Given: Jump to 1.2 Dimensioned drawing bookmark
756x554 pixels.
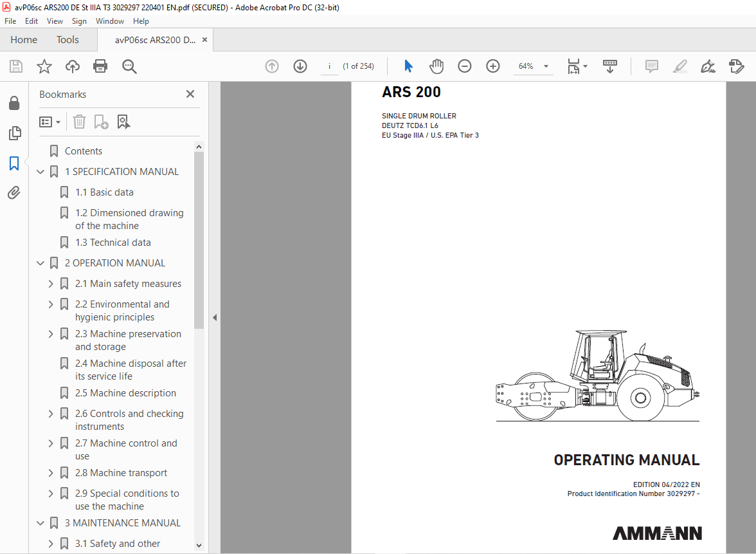Looking at the screenshot, I should (129, 219).
